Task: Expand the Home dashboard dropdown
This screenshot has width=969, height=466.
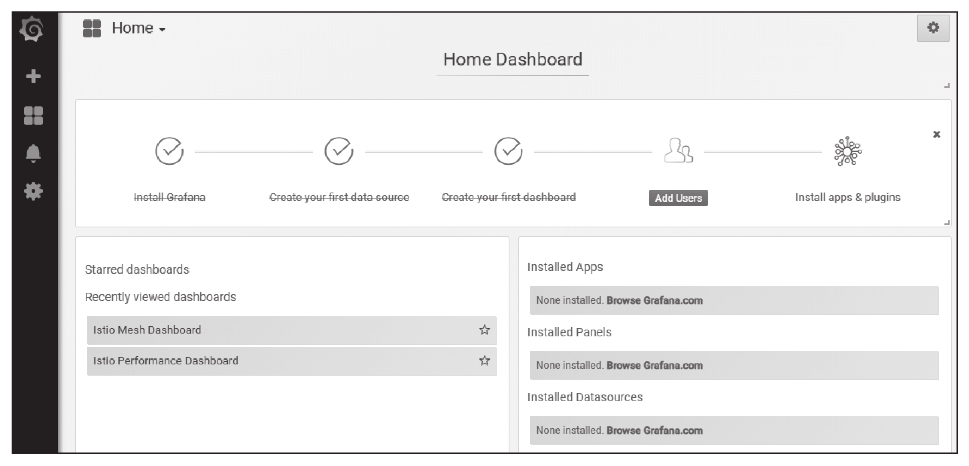Action: pyautogui.click(x=125, y=29)
